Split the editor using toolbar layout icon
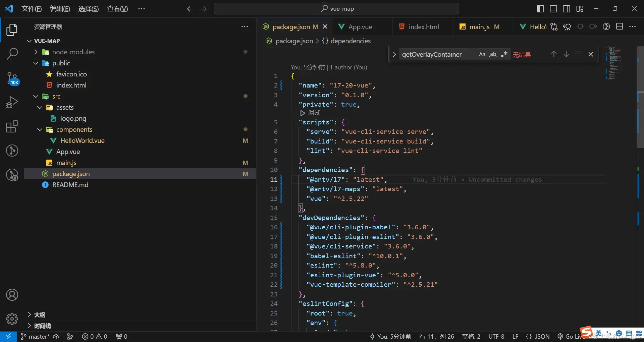 point(620,27)
